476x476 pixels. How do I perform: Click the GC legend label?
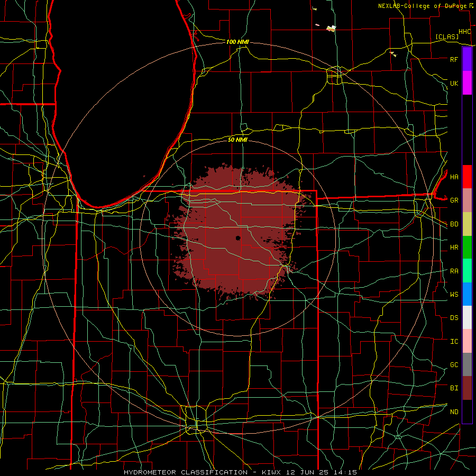coord(454,364)
